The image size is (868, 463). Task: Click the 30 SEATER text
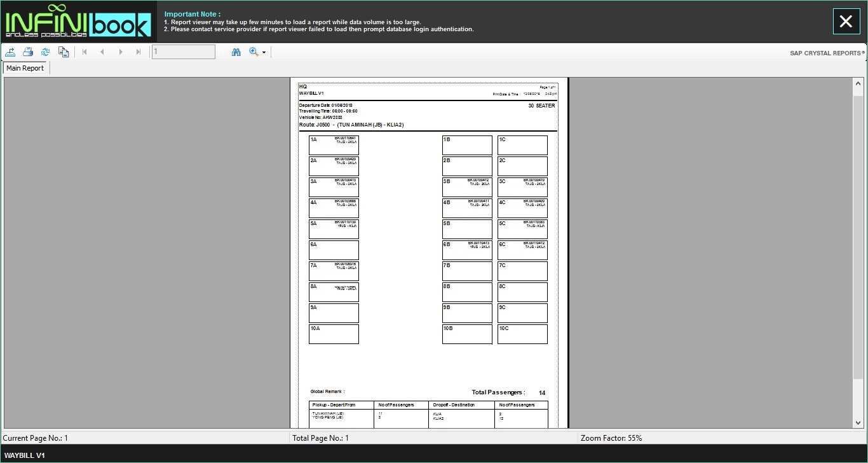(x=541, y=106)
